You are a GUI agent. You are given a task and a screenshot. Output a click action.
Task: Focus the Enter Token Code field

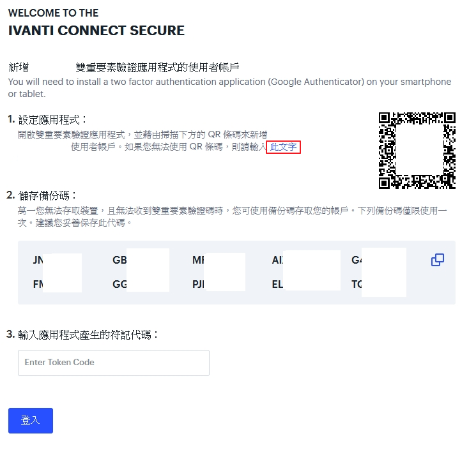tap(114, 363)
